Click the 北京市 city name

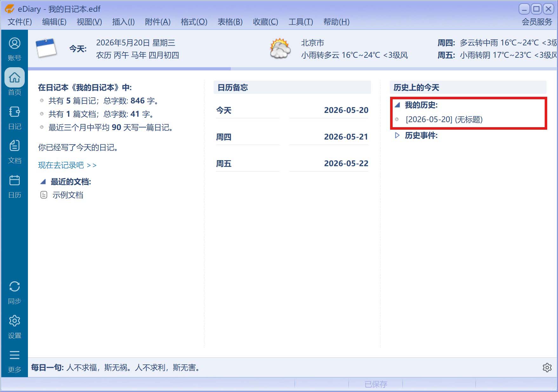pos(313,43)
